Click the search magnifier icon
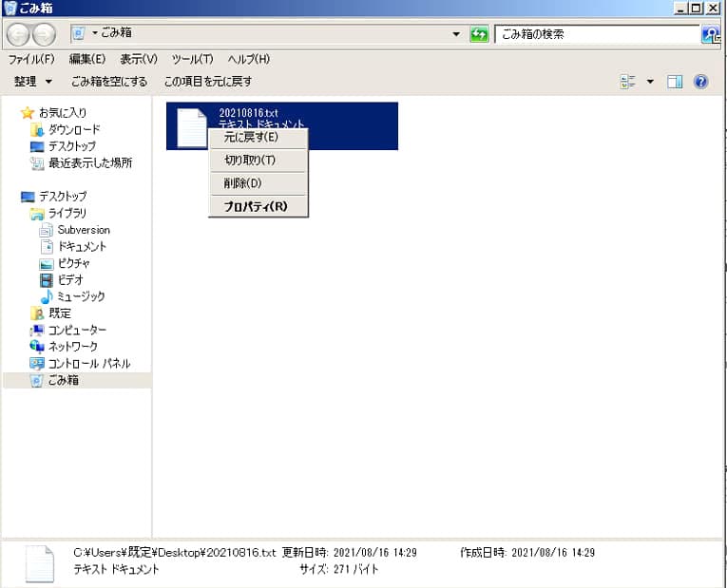 pyautogui.click(x=710, y=34)
